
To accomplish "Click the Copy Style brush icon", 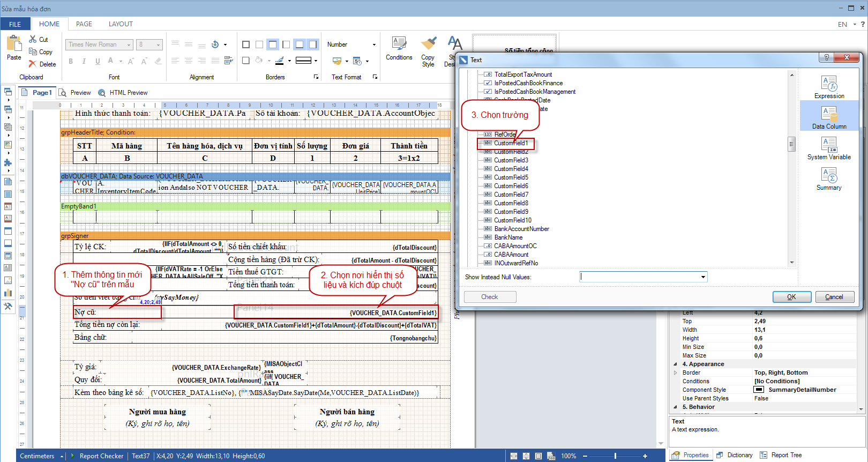I will 428,43.
